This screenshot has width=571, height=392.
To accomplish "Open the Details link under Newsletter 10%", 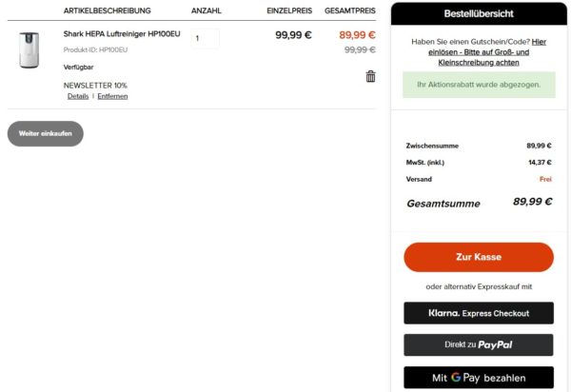I will tap(78, 96).
